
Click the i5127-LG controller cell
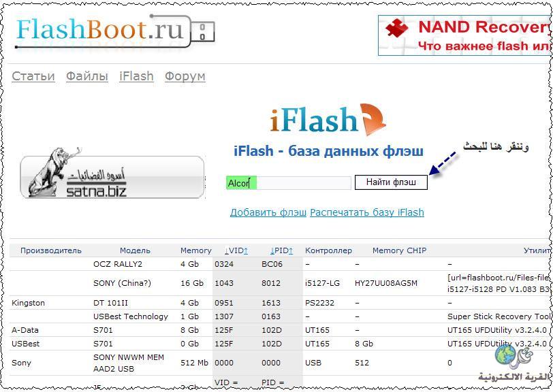point(322,283)
